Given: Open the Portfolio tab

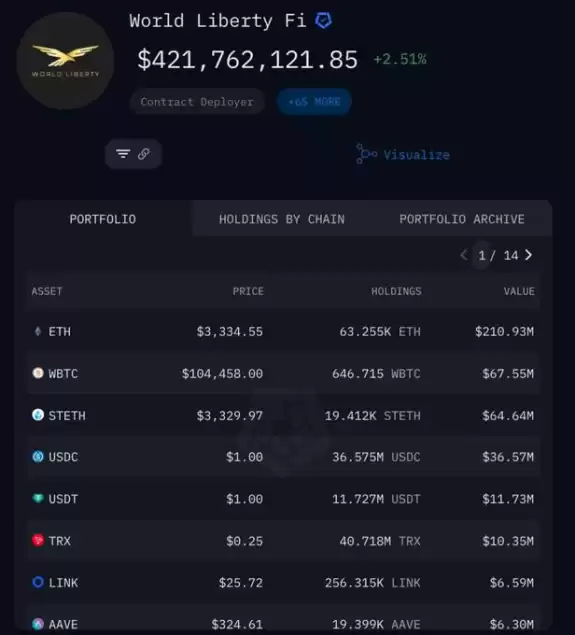Looking at the screenshot, I should coord(103,219).
